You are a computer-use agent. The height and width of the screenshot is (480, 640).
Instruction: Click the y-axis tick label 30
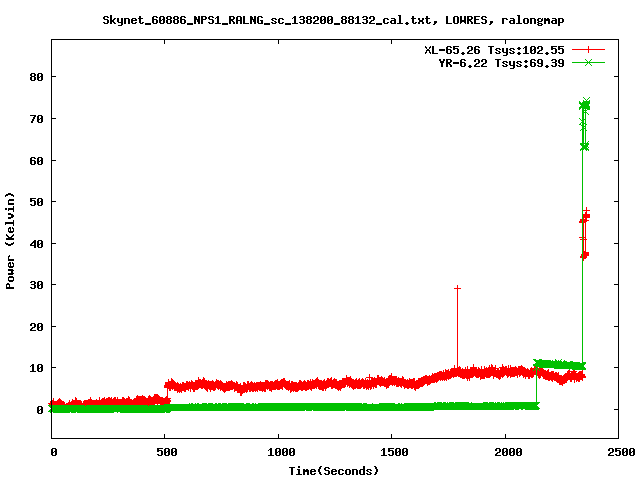(36, 285)
